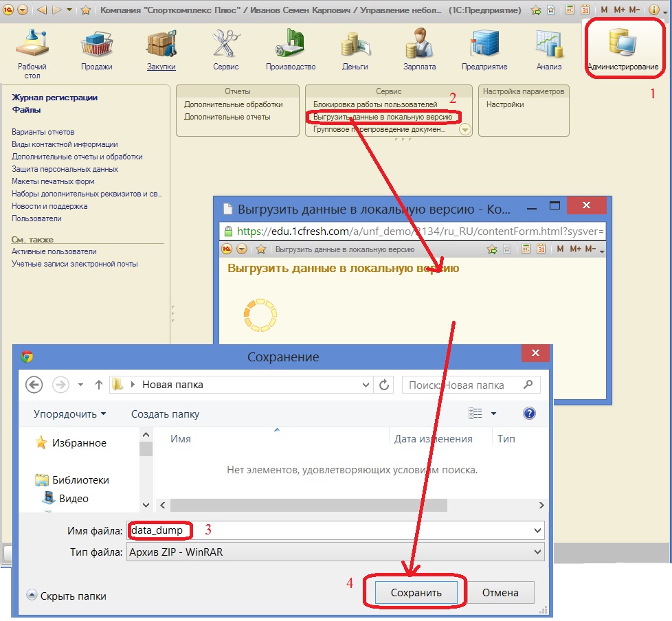This screenshot has height=621, width=672.
Task: Click the 1C main menu icon in the title bar
Action: click(x=8, y=10)
